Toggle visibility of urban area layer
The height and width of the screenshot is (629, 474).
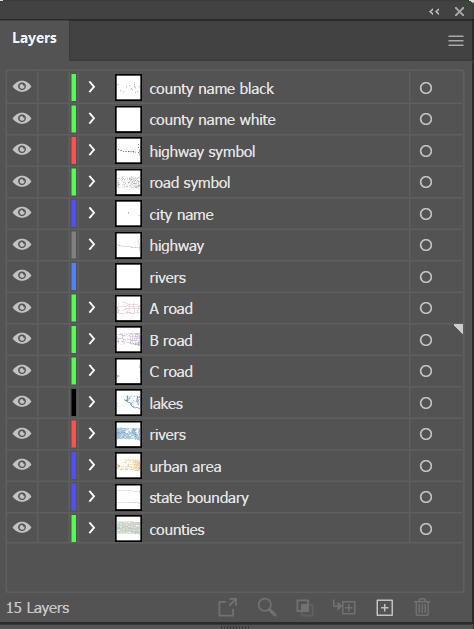(x=22, y=464)
